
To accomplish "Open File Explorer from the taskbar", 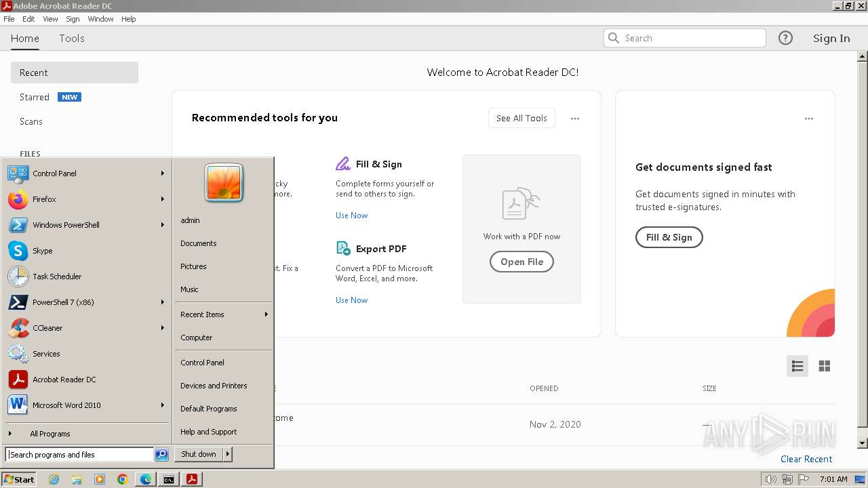I will (77, 479).
